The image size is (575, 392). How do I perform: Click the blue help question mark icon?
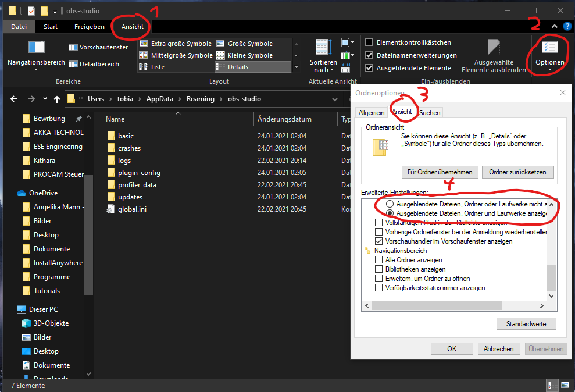[x=567, y=27]
